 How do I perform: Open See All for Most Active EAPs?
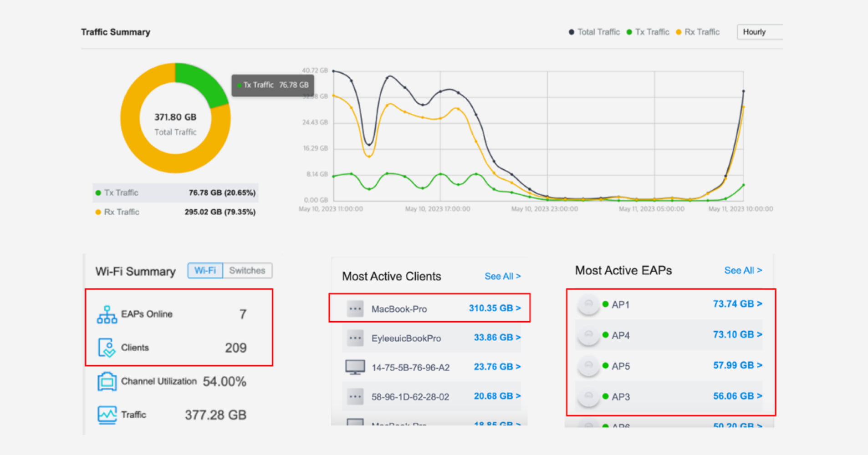(742, 270)
